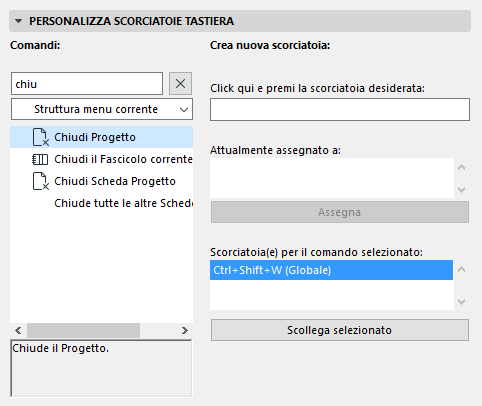The image size is (482, 406).
Task: Click the Chiudi Progetto document icon
Action: (x=41, y=137)
